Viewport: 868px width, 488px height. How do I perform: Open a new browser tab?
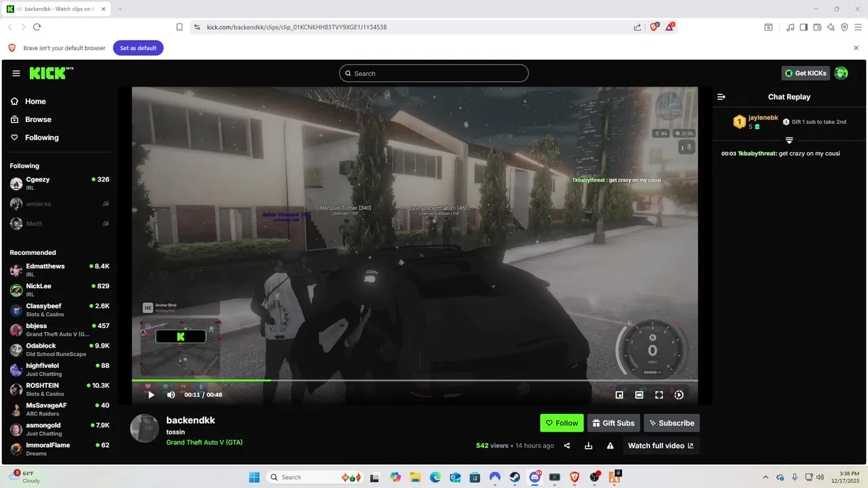[x=120, y=9]
